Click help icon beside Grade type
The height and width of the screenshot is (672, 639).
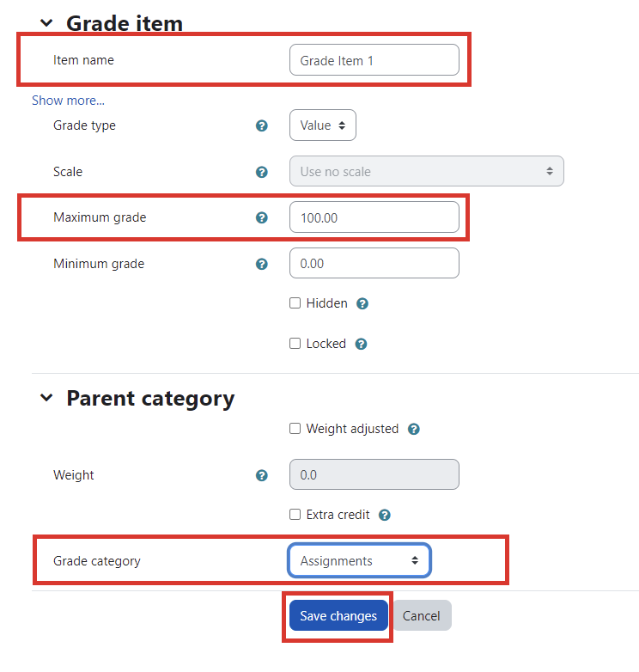[262, 125]
